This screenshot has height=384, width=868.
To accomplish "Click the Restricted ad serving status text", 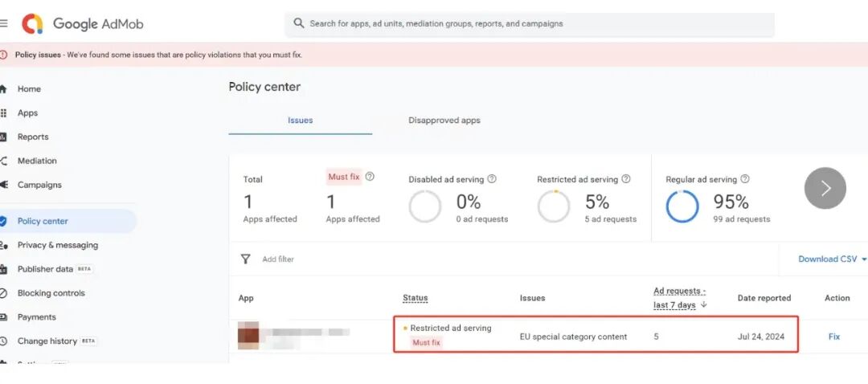I will point(451,328).
